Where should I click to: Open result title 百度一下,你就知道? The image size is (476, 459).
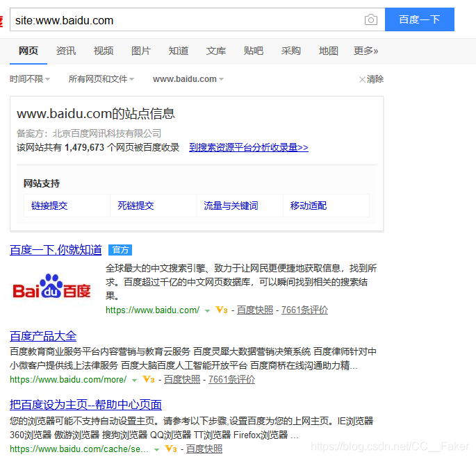[56, 250]
